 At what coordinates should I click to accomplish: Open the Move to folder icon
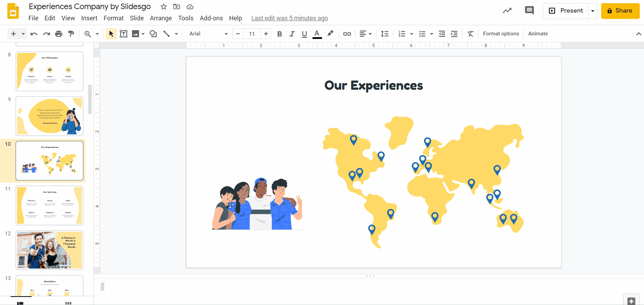click(x=177, y=7)
